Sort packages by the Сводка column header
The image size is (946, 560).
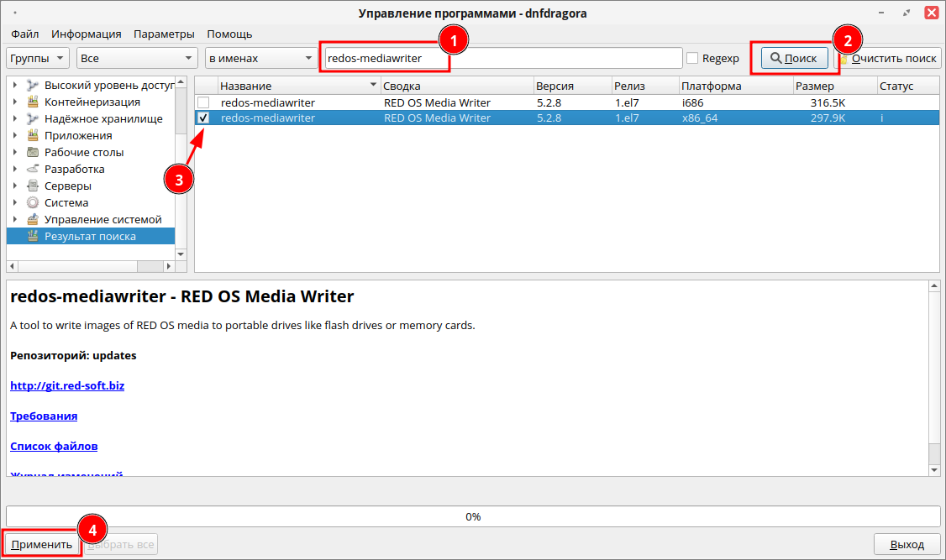coord(457,86)
